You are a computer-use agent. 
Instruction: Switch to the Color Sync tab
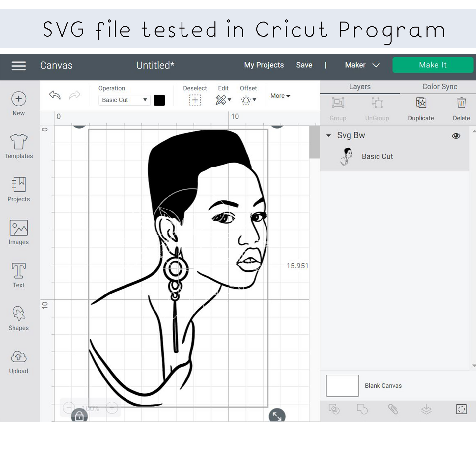(439, 87)
